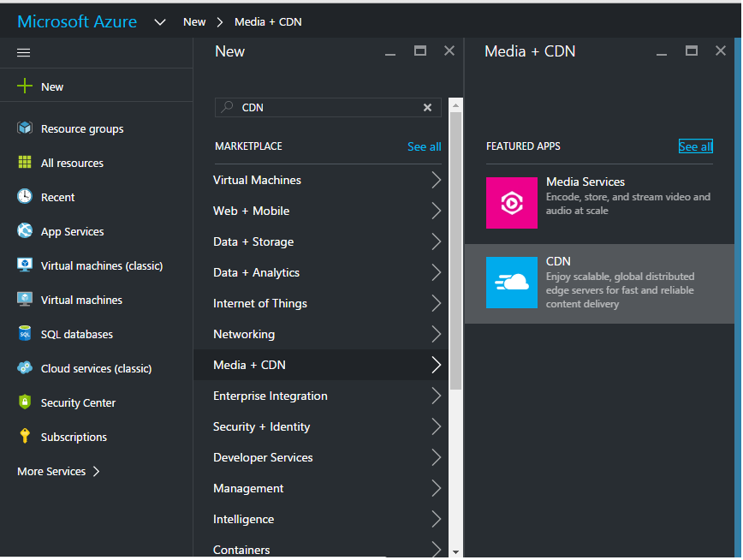
Task: Select Security + Identity category
Action: click(x=321, y=426)
